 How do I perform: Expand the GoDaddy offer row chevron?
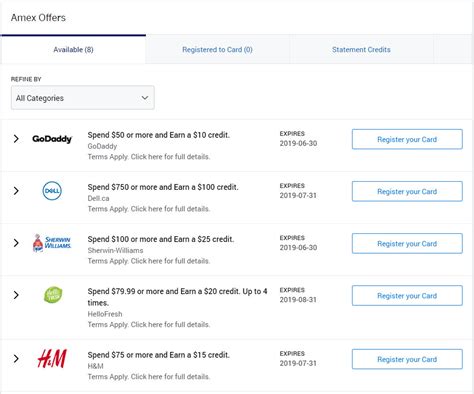(x=16, y=139)
